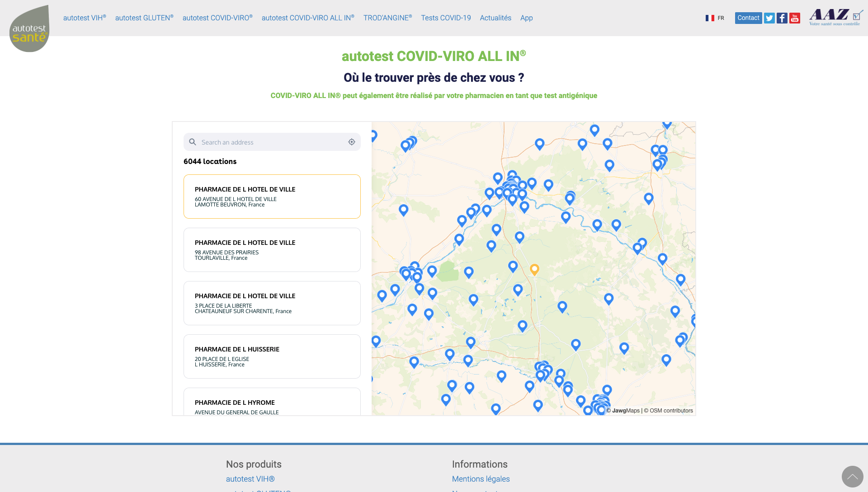Screen dimensions: 868x492
Task: Open footer link autotest VIH®
Action: coord(250,479)
